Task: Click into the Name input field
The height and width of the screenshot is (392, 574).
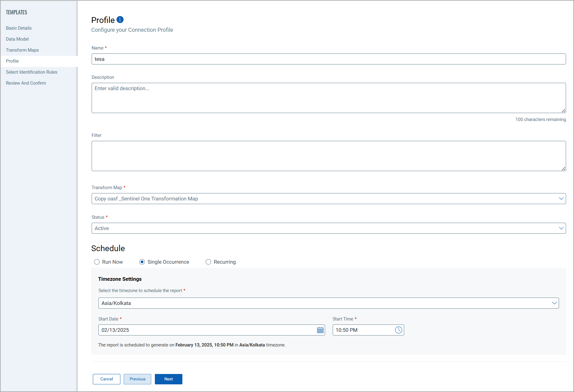Action: (328, 59)
